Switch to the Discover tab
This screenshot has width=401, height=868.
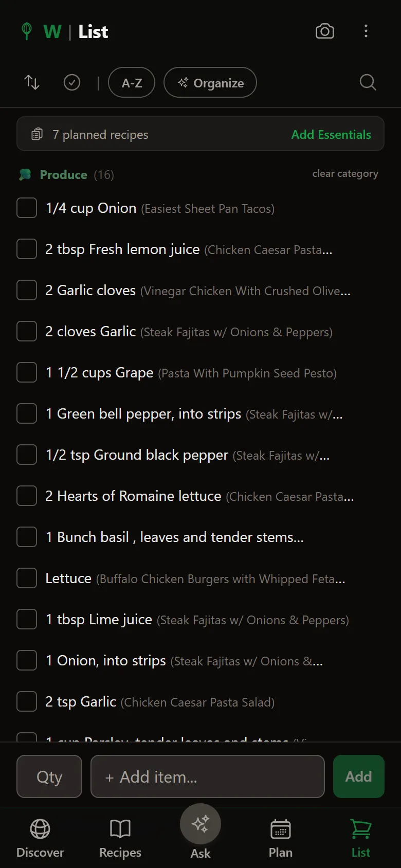[x=40, y=837]
